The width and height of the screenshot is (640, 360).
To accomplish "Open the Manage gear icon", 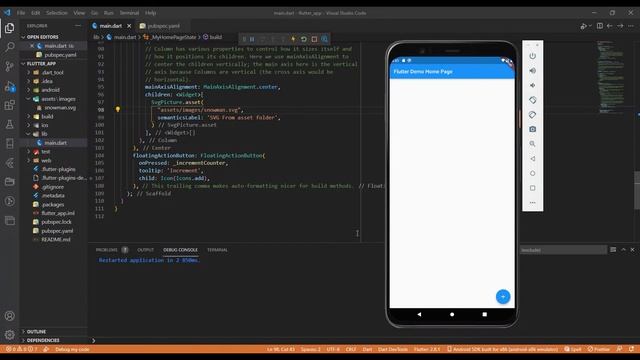I will click(x=9, y=335).
